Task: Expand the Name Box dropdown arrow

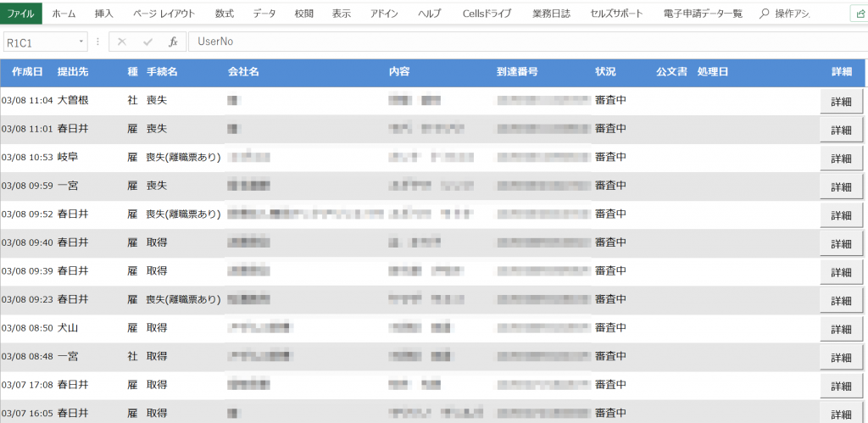Action: [81, 42]
